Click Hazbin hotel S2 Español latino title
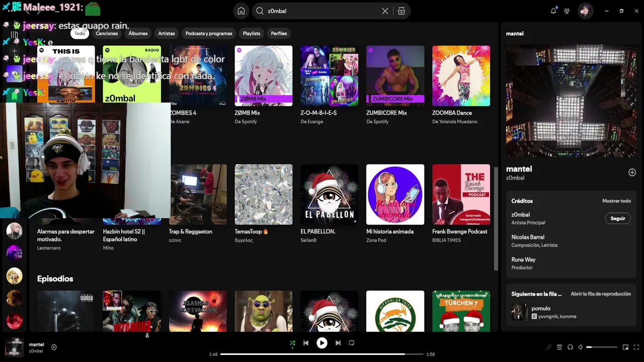This screenshot has width=644, height=362. click(x=124, y=235)
